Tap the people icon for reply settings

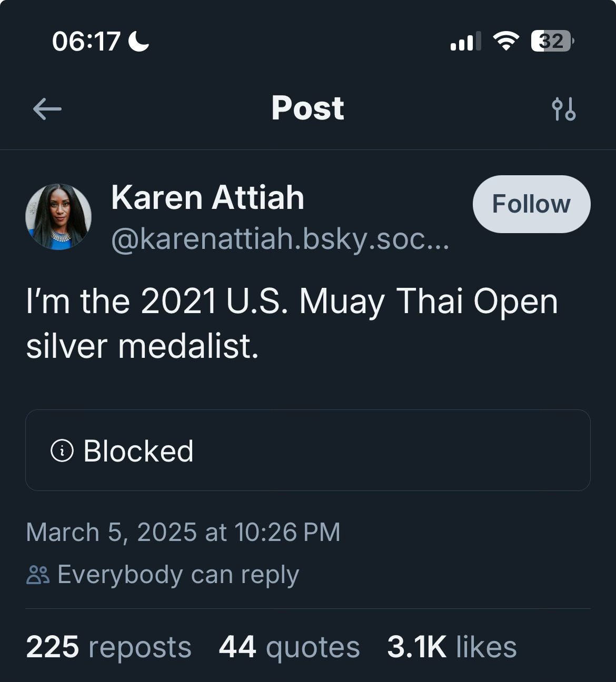(x=38, y=575)
